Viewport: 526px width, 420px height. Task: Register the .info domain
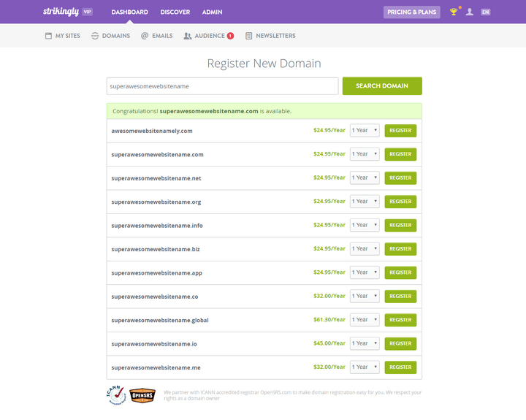[x=400, y=225]
